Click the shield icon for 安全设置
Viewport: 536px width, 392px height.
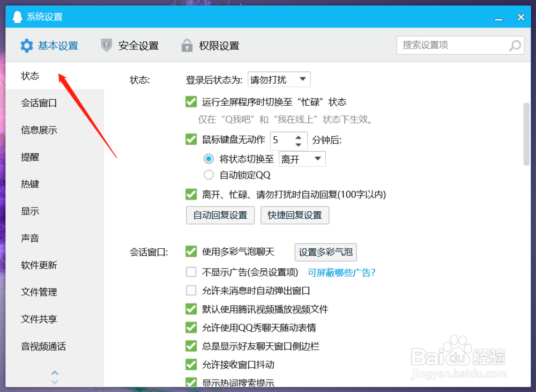106,46
